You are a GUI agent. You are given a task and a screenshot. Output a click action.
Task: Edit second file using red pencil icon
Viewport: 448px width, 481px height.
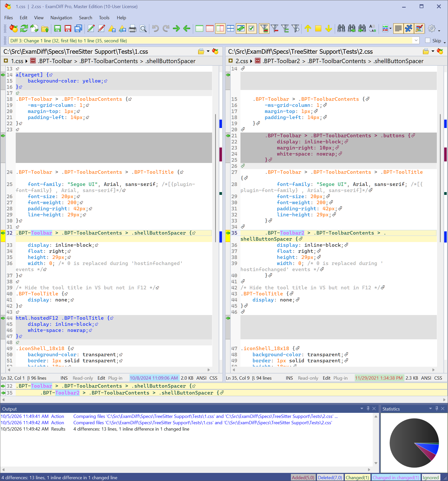click(101, 28)
